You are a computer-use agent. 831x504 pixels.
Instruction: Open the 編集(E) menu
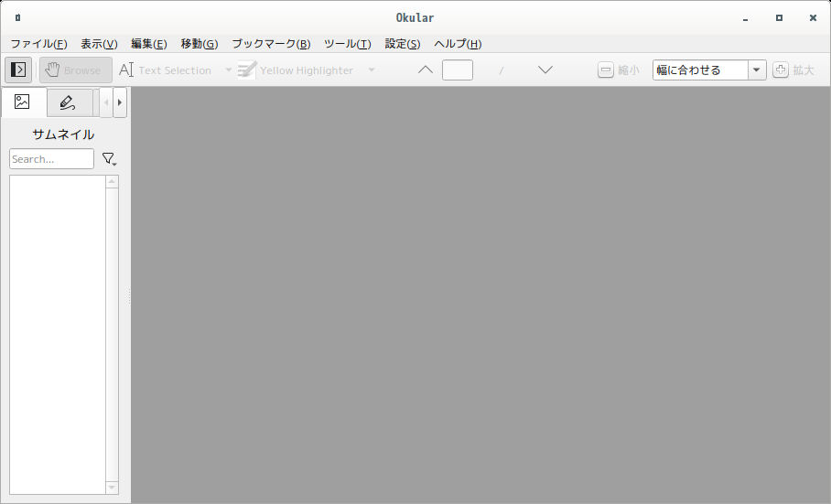pyautogui.click(x=149, y=44)
